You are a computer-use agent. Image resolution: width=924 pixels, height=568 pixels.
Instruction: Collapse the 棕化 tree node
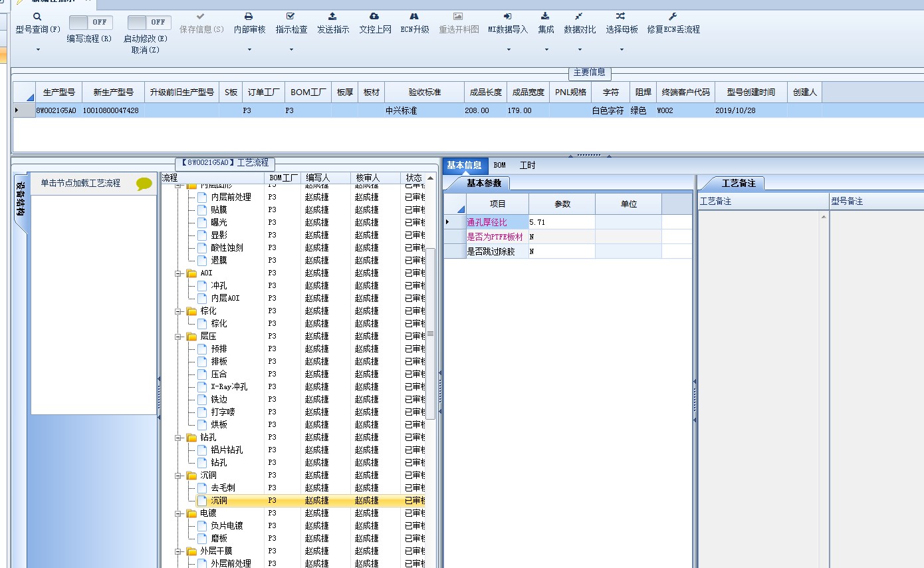tap(178, 311)
